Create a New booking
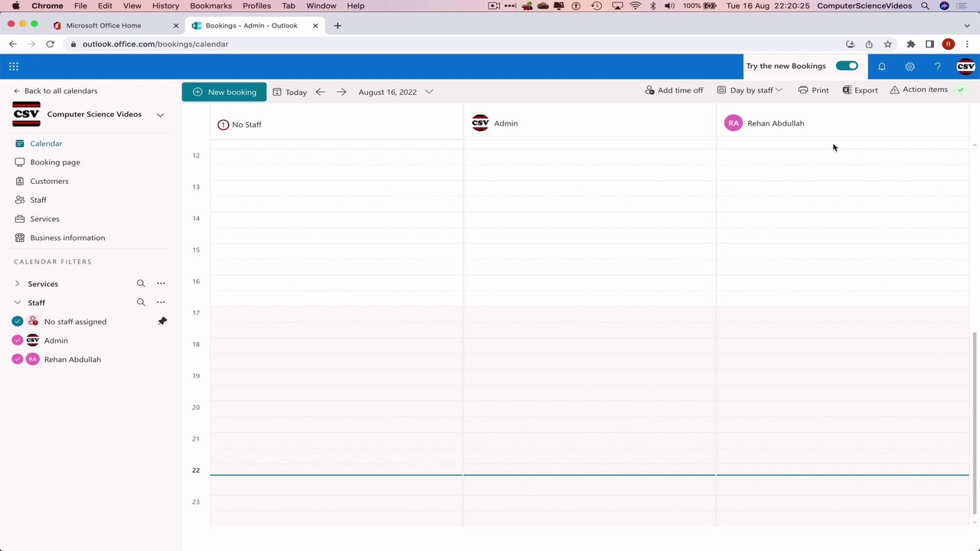 (224, 92)
